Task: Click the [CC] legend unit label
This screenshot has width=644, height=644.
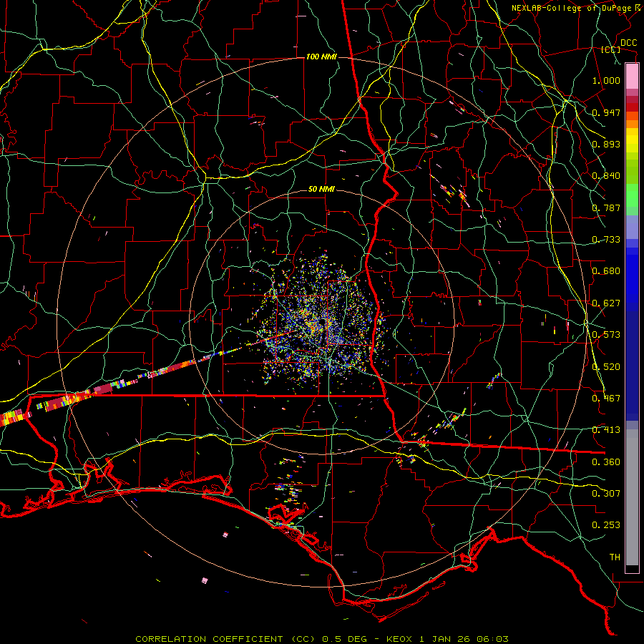Action: [x=611, y=49]
